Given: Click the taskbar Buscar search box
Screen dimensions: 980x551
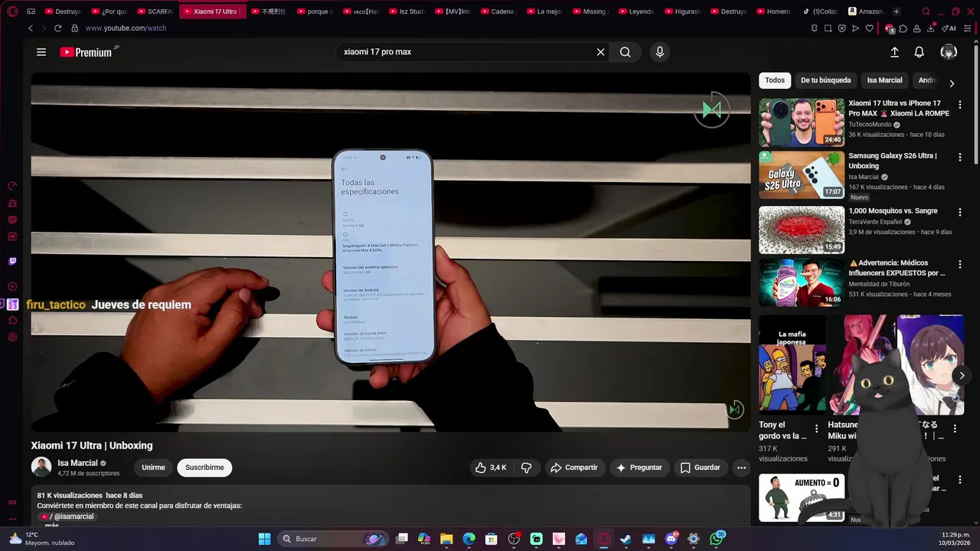Looking at the screenshot, I should coord(333,539).
